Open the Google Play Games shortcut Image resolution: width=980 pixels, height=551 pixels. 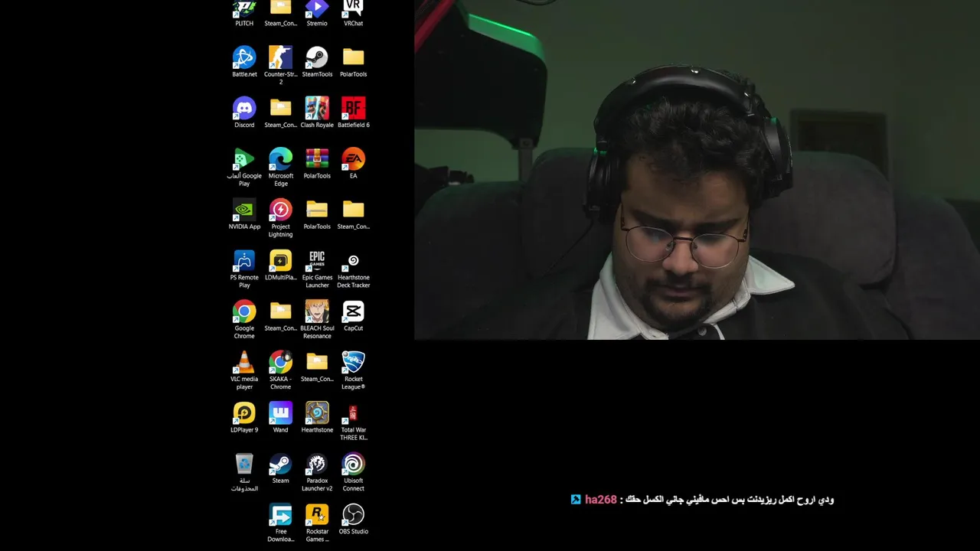(244, 167)
